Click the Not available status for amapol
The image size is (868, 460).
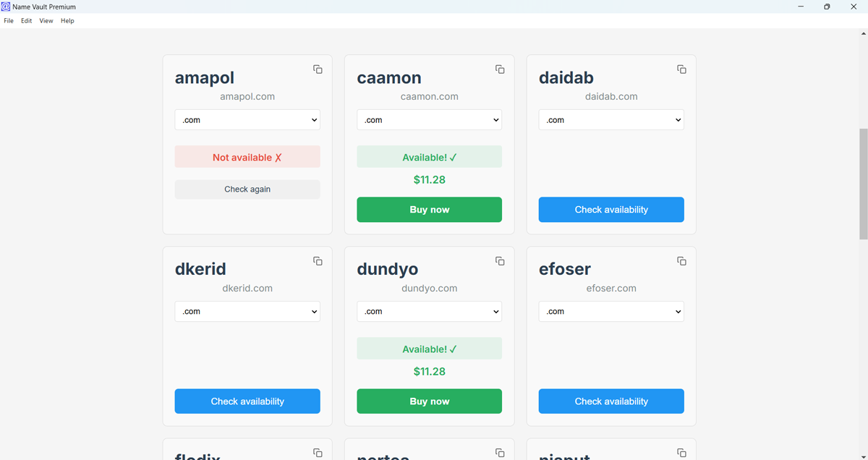247,157
